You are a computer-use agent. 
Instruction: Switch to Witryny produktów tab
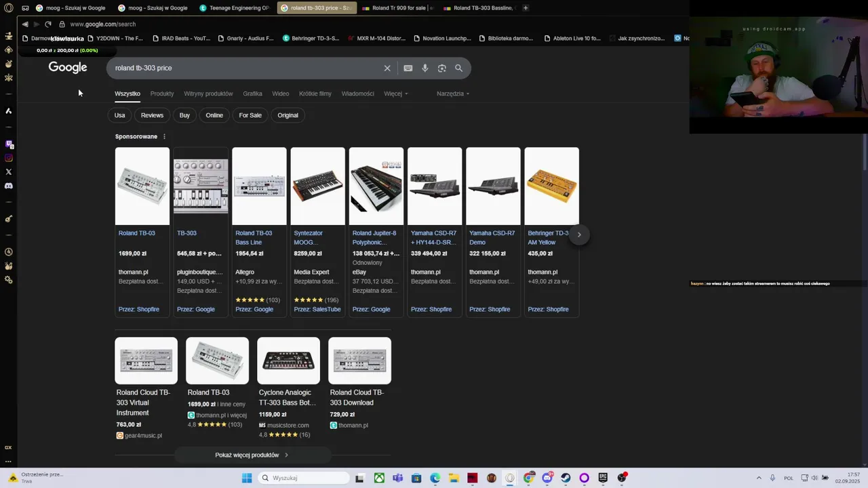[x=208, y=94]
